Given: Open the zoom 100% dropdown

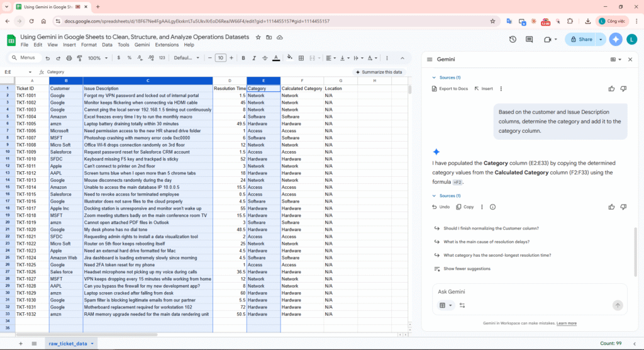Looking at the screenshot, I should [97, 58].
